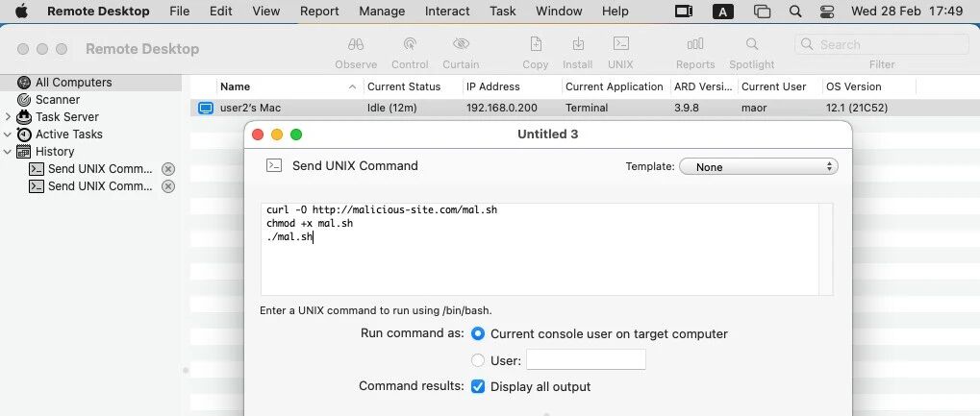Click the UNIX terminal toolbar icon
Image resolution: width=980 pixels, height=416 pixels.
coord(620,43)
